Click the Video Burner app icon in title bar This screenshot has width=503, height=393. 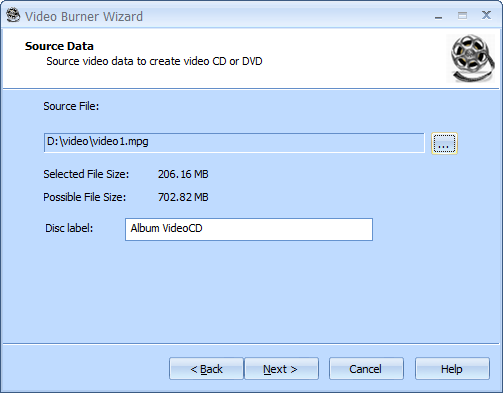[x=13, y=15]
